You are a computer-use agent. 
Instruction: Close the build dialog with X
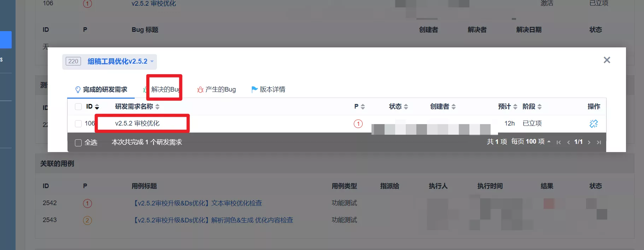coord(607,60)
